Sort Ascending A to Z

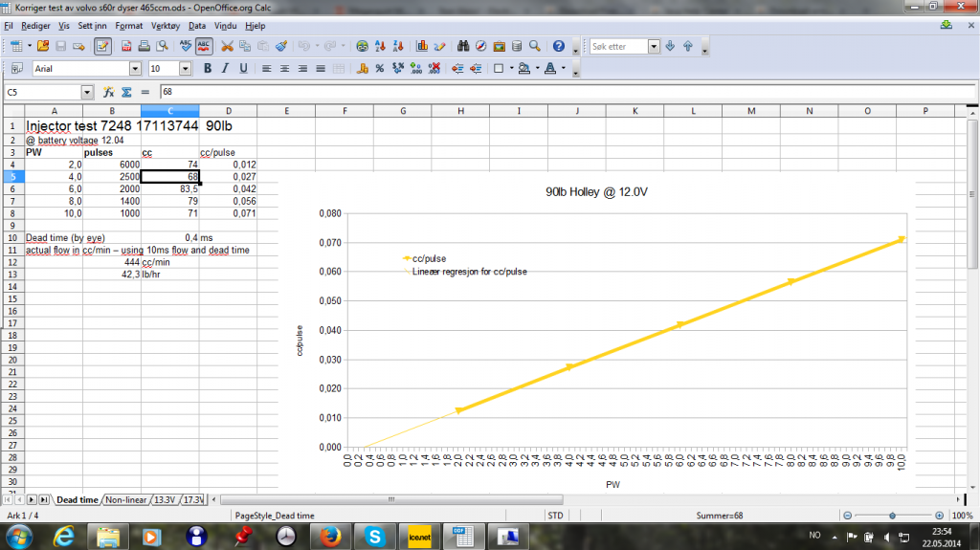(380, 46)
